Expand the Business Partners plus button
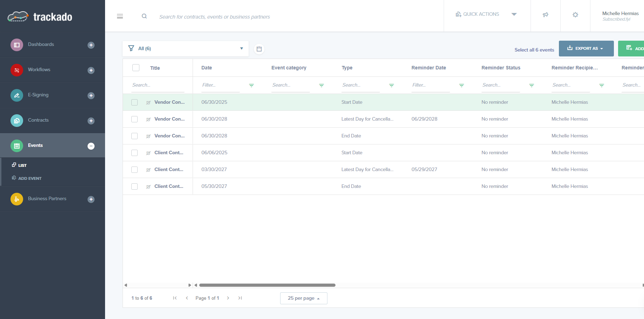 [91, 199]
